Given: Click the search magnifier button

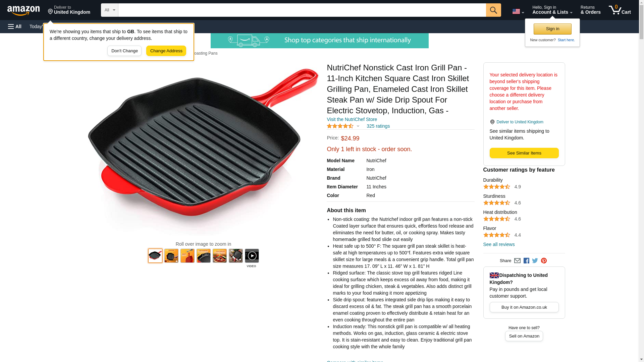Looking at the screenshot, I should tap(493, 10).
